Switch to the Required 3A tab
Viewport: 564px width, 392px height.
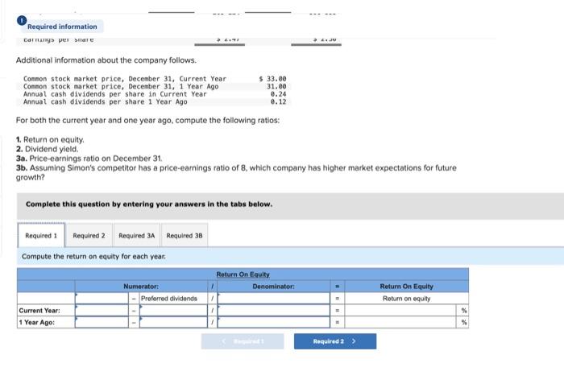click(137, 235)
